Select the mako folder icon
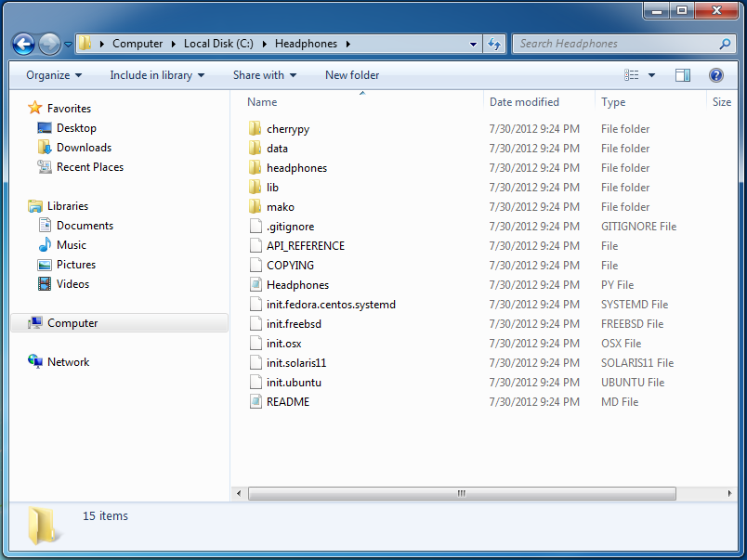Viewport: 747px width, 560px height. (x=256, y=207)
